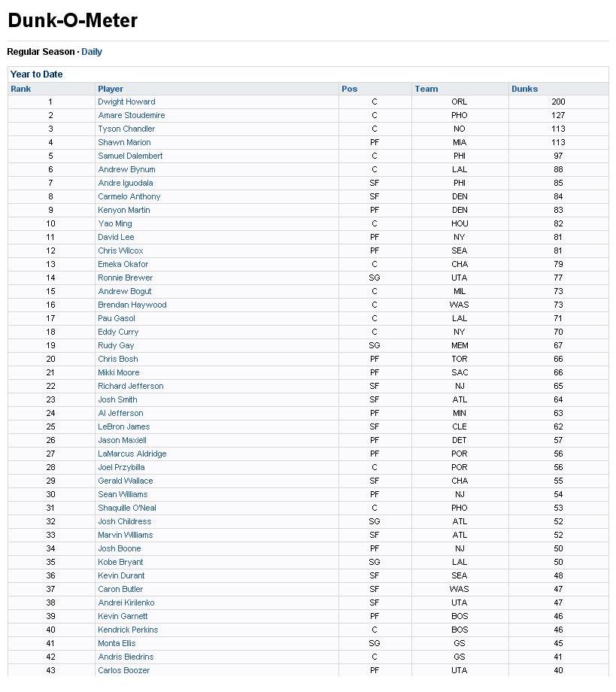Image resolution: width=616 pixels, height=692 pixels.
Task: Open Kobe Bryant's profile link
Action: (120, 563)
